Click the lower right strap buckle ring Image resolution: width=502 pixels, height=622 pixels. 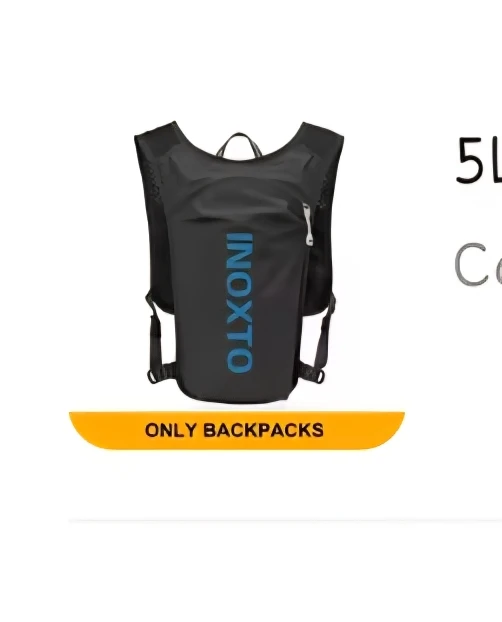click(321, 374)
